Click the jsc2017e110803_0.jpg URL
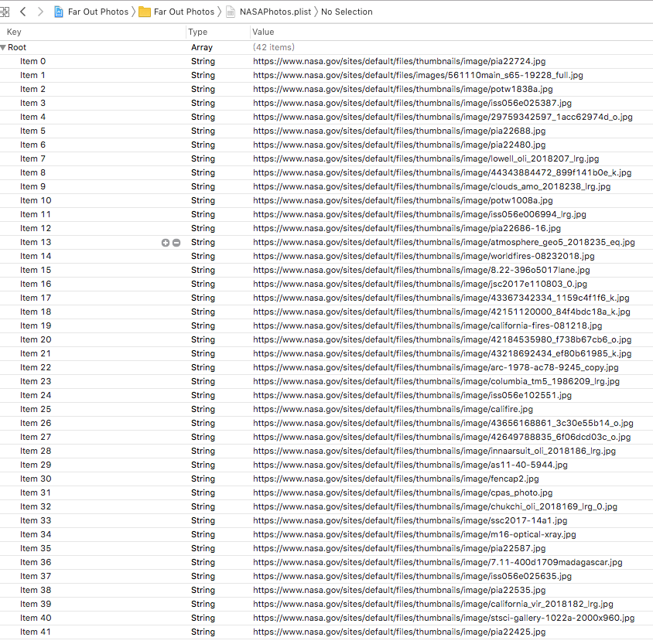Viewport: 653px width, 644px height. [420, 285]
